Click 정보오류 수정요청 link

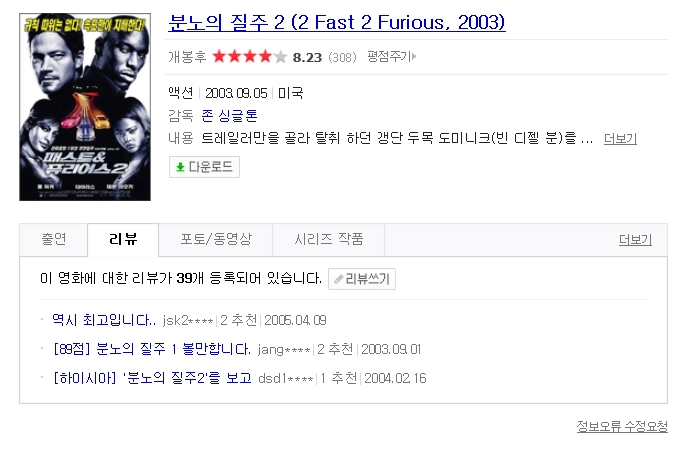tap(621, 426)
